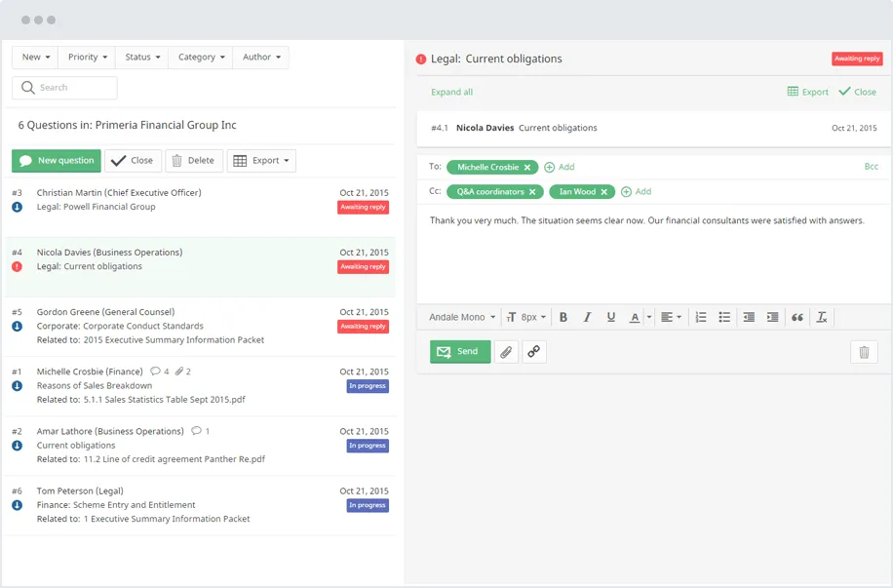This screenshot has height=588, width=893.
Task: Apply bullet list formatting
Action: (724, 316)
